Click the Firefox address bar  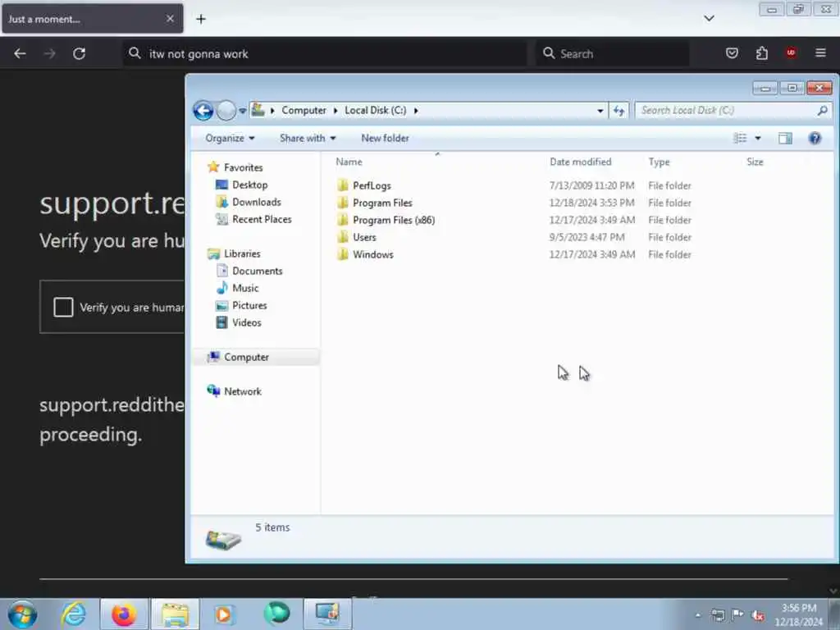pos(325,53)
